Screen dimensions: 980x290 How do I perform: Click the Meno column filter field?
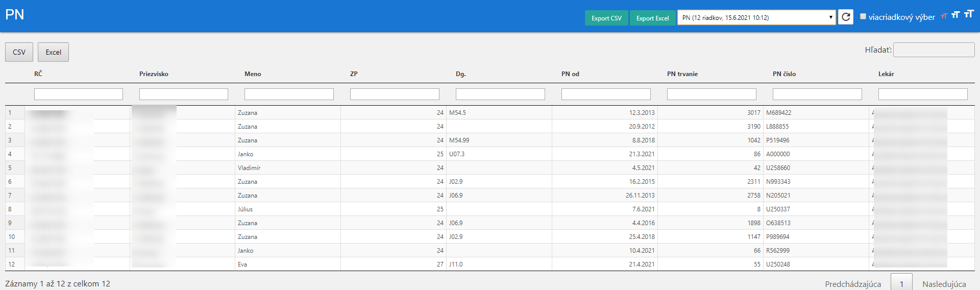[289, 94]
